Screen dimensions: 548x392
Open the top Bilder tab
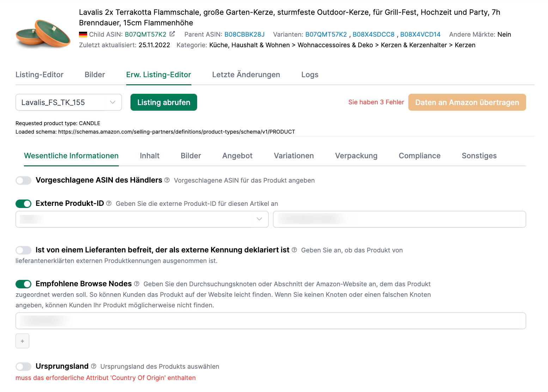[95, 75]
